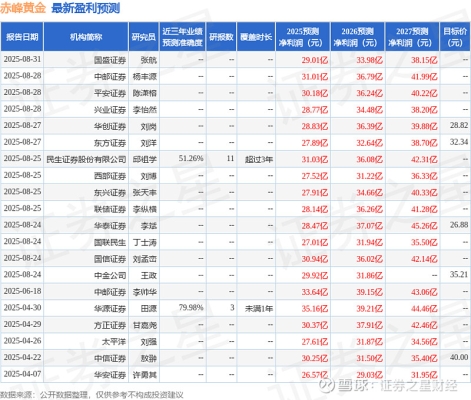Select the 研报数 column header
Screen dimensions: 471x400
[221, 37]
